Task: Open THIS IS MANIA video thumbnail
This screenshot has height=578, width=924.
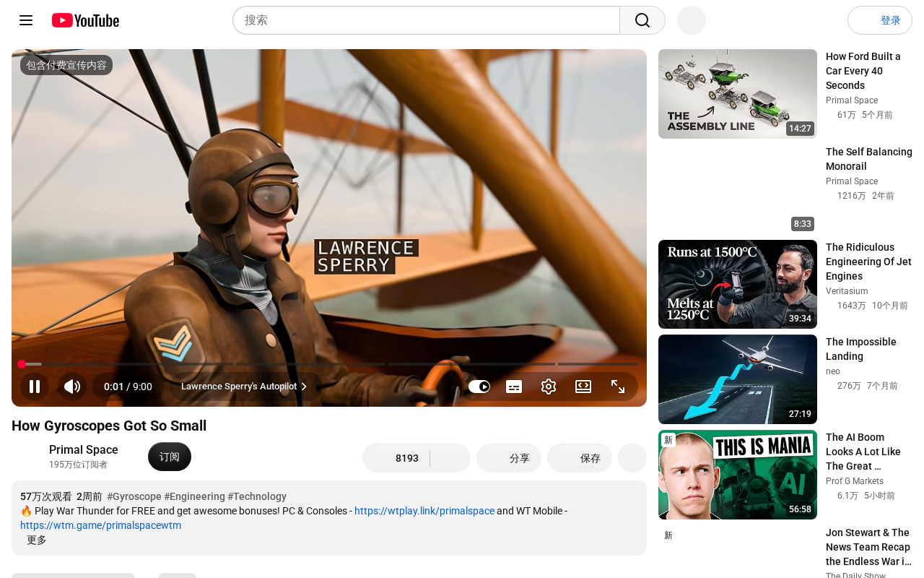Action: tap(738, 475)
